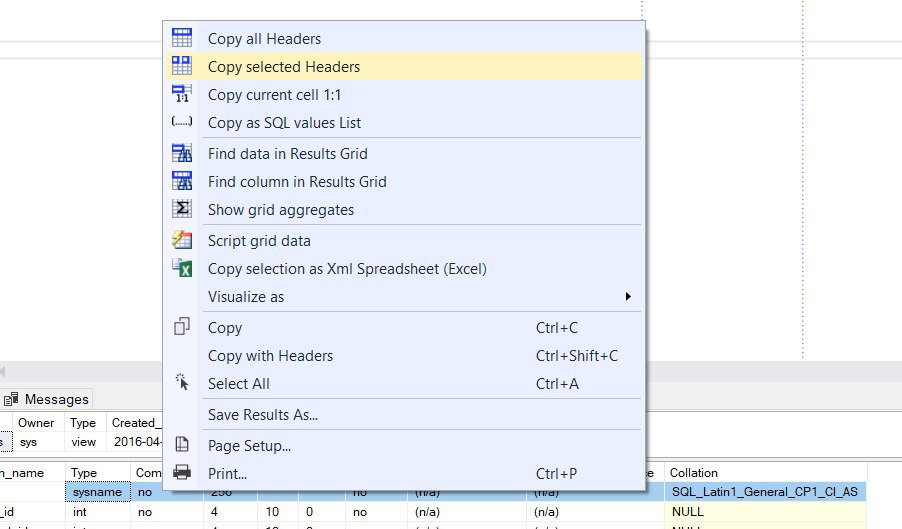Click the Excel Xml Spreadsheet icon
The height and width of the screenshot is (529, 902).
182,269
